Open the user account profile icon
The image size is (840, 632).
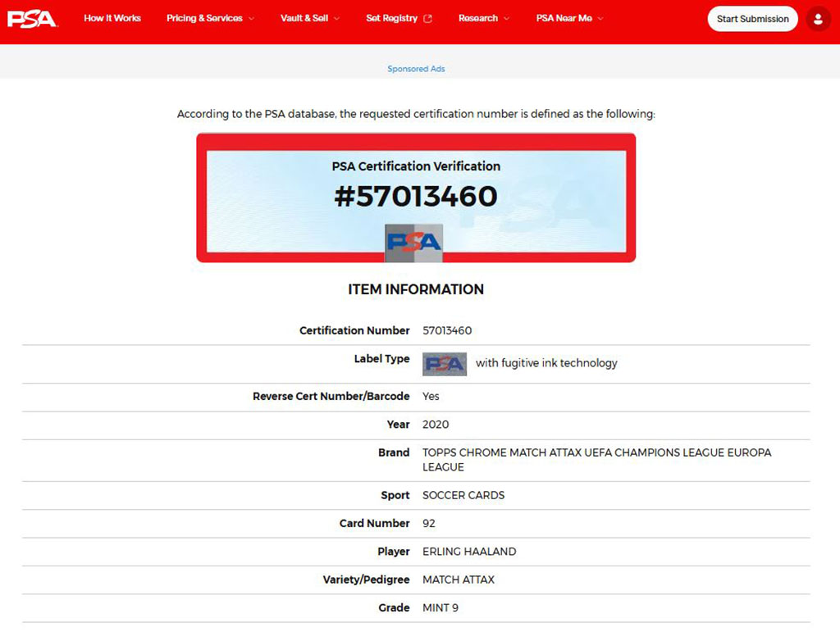point(818,19)
